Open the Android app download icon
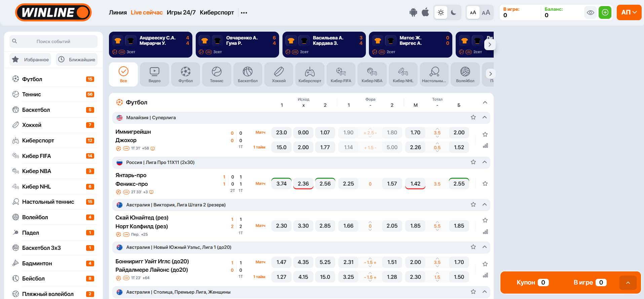Screen dimensions: 644x299 coord(413,12)
